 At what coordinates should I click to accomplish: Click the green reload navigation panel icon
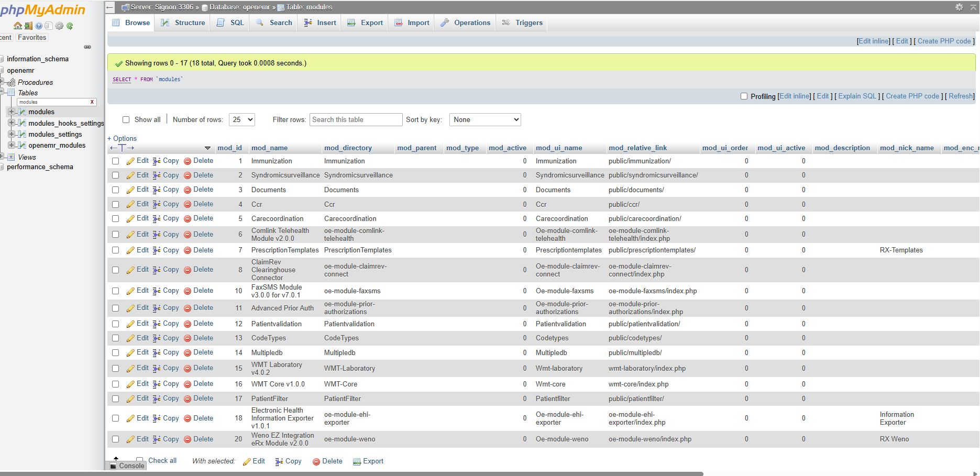(70, 26)
